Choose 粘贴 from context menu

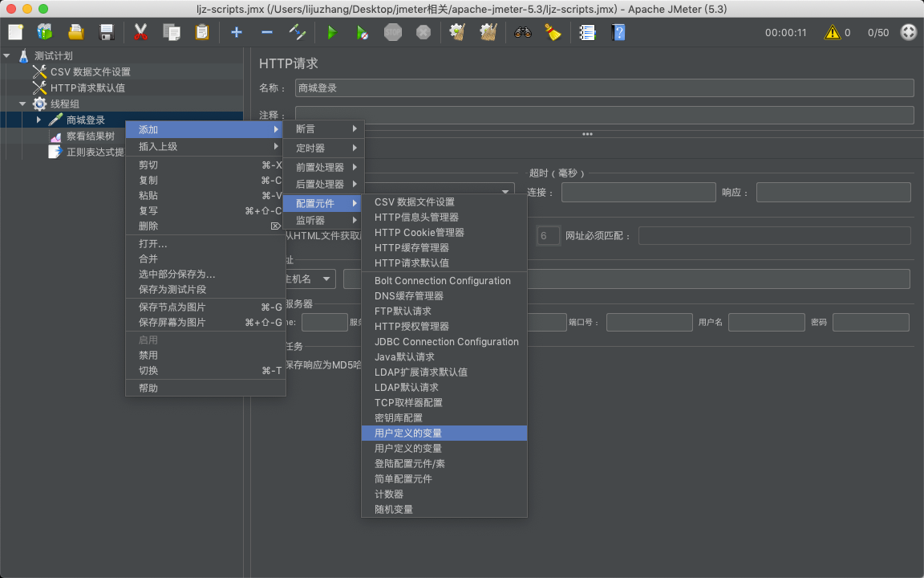[x=205, y=195]
